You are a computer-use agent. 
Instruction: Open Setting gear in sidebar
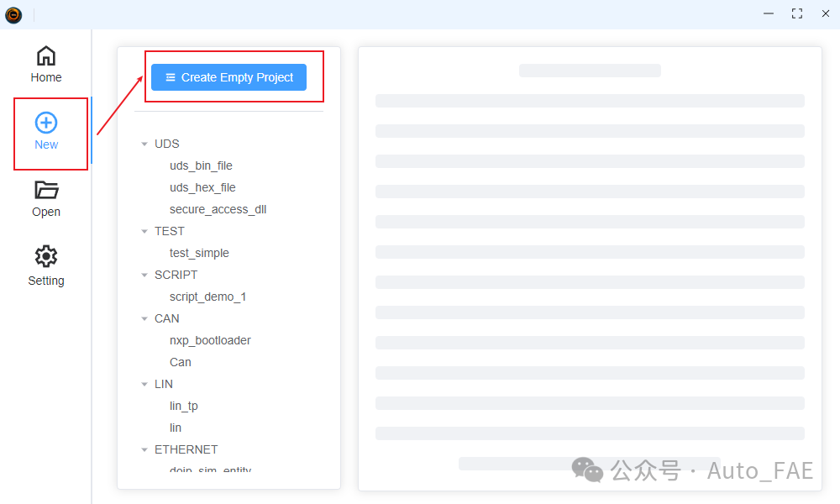tap(46, 256)
